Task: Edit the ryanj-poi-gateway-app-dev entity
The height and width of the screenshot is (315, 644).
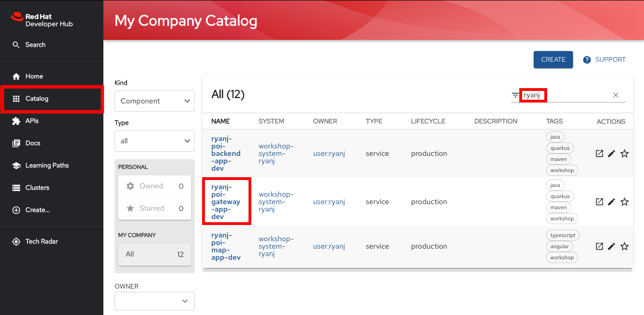Action: click(x=612, y=202)
